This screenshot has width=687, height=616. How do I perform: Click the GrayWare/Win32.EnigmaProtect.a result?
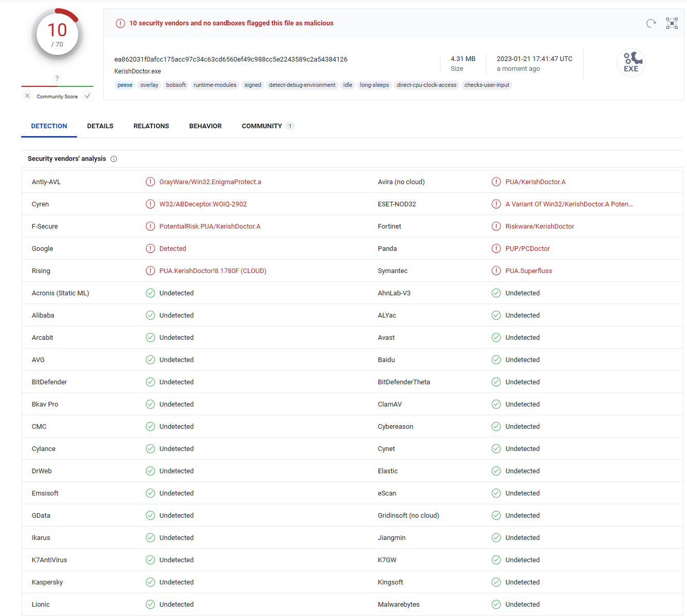point(210,182)
